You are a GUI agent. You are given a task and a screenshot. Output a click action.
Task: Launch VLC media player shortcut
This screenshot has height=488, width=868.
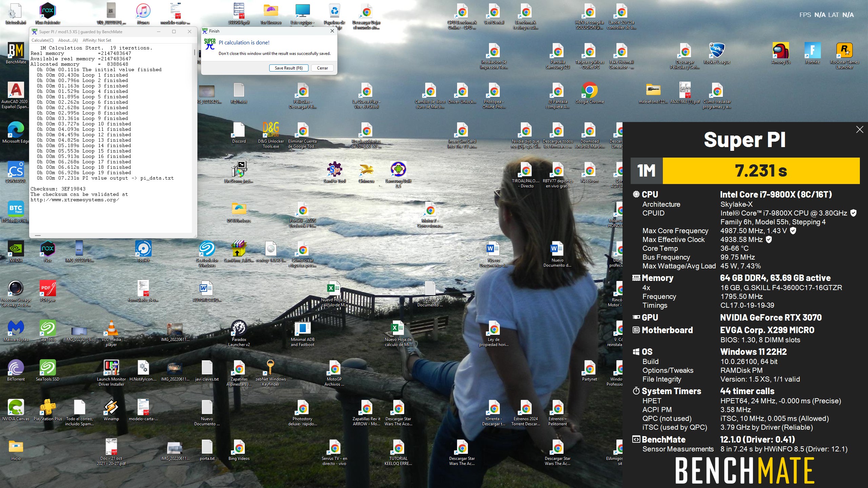pos(111,333)
